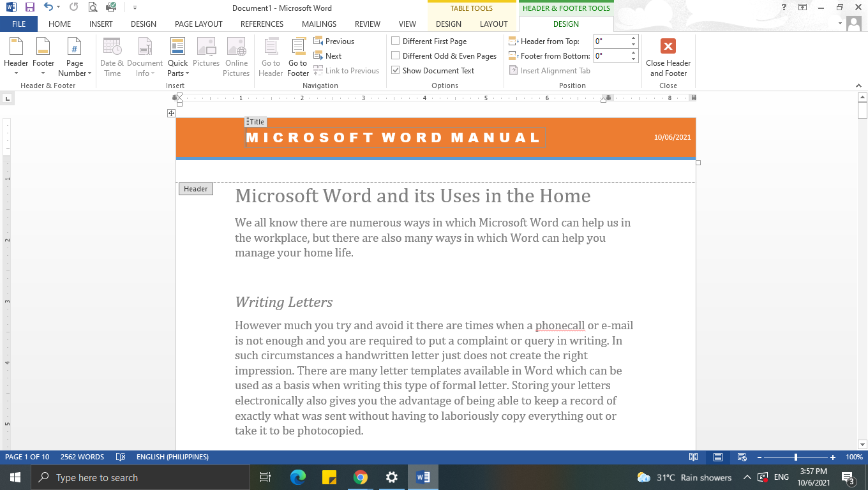Click the 2562 WORDS count

(x=82, y=457)
